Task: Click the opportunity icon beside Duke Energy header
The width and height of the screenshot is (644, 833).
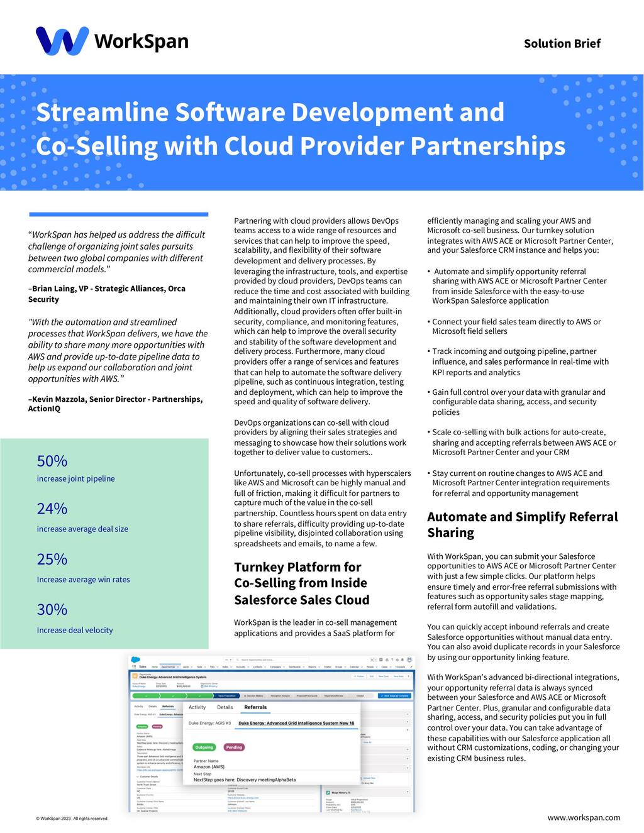Action: tap(135, 676)
